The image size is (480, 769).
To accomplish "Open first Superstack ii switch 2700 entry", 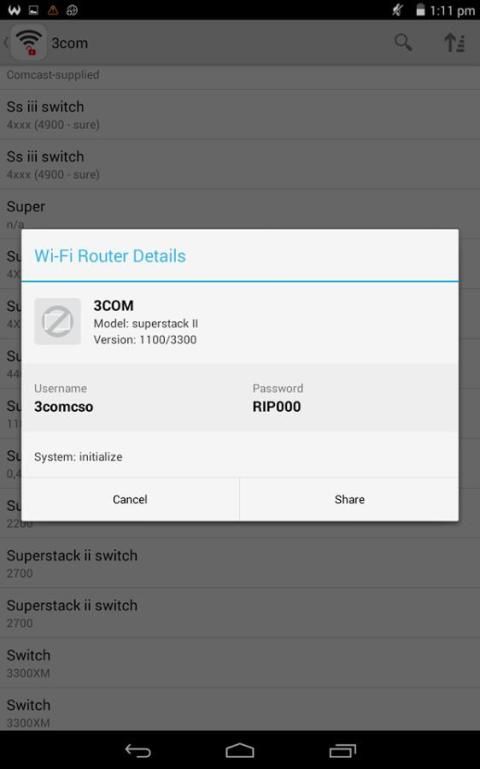I will click(240, 564).
